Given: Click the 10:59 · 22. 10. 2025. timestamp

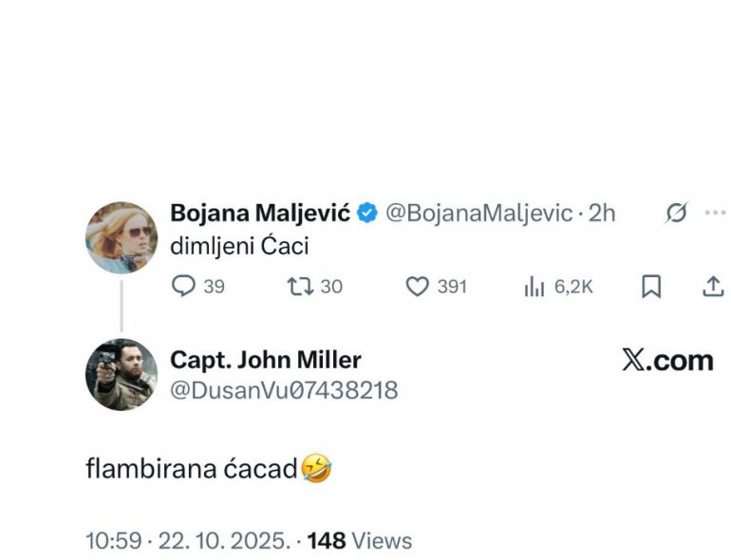Looking at the screenshot, I should 187,540.
